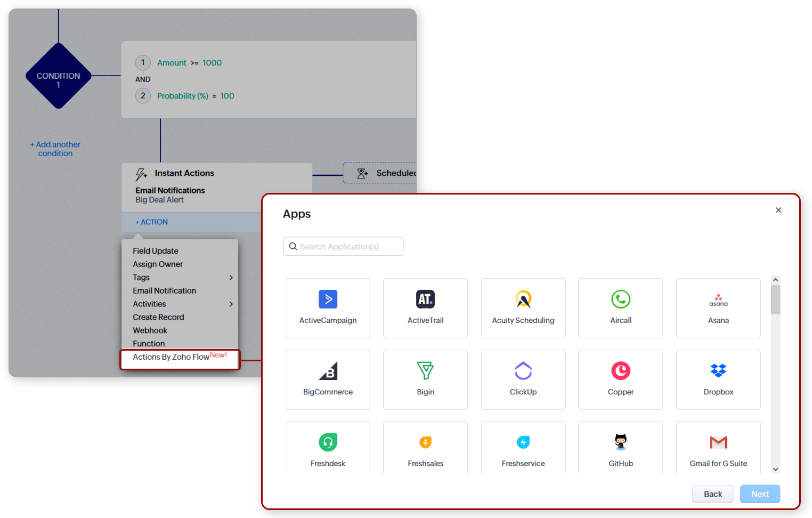This screenshot has height=518, width=812.
Task: Close the Apps dialog
Action: click(x=778, y=211)
